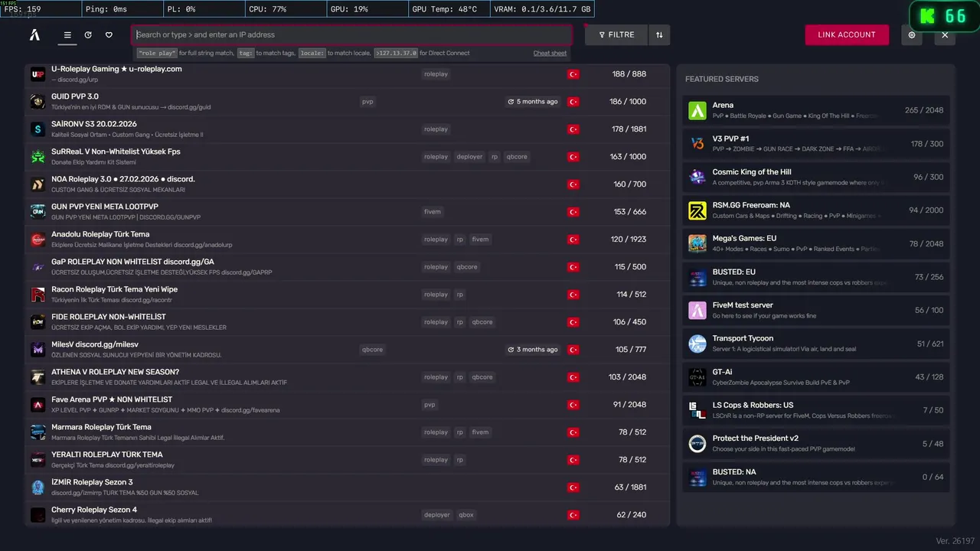Click the RSM.GG Freeroam featured icon
The height and width of the screenshot is (551, 980).
point(697,210)
